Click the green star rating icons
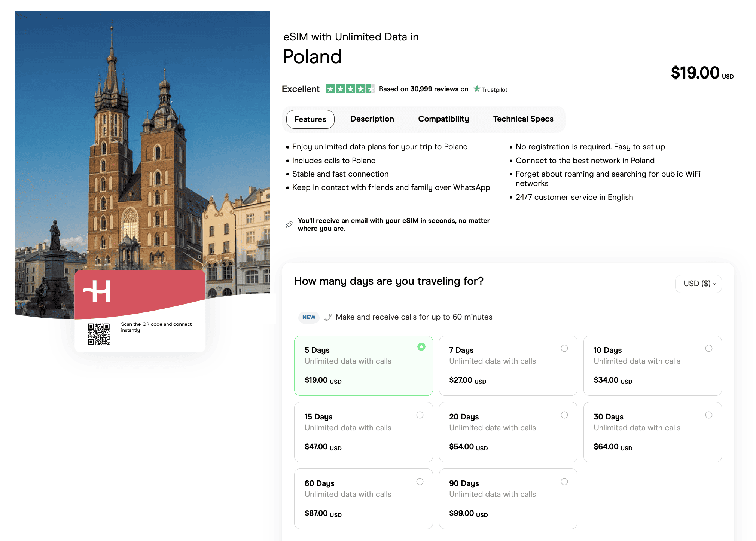This screenshot has height=541, width=756. (x=350, y=89)
